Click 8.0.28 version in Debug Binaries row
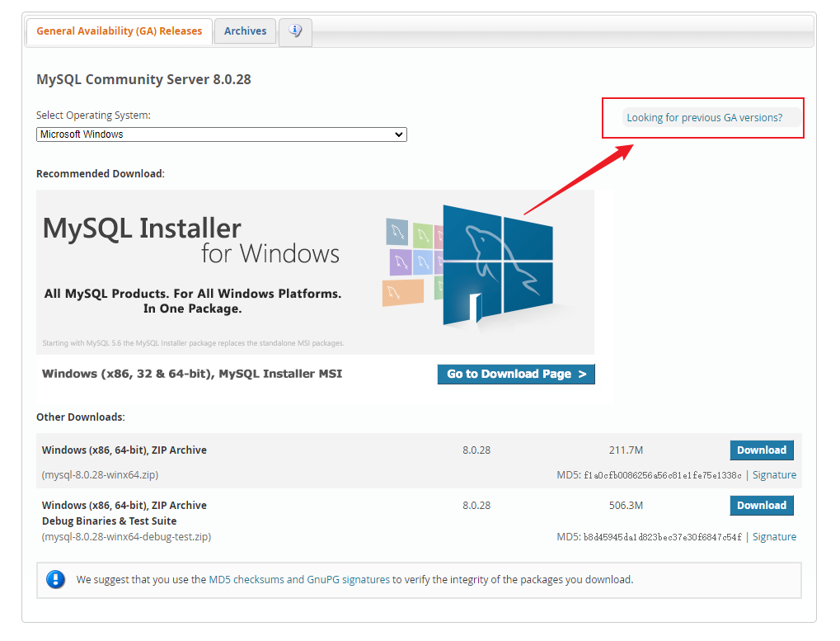This screenshot has height=641, width=840. [476, 506]
